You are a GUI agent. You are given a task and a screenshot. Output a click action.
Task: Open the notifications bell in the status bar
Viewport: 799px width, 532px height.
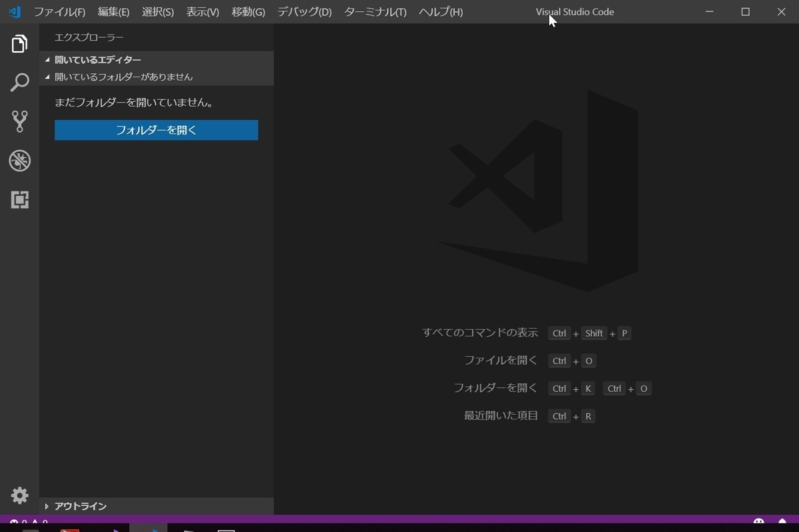point(783,524)
